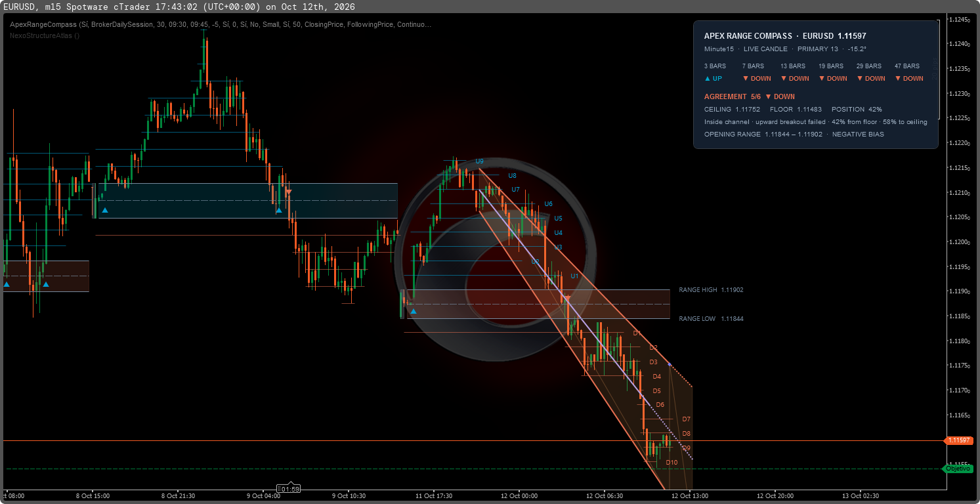The width and height of the screenshot is (980, 504).
Task: Click the orange down-arrow marker inside the RANGE HIGH box
Action: point(568,298)
